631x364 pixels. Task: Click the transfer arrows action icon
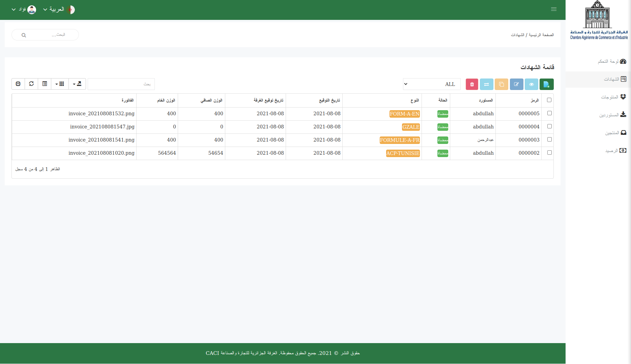pos(487,84)
